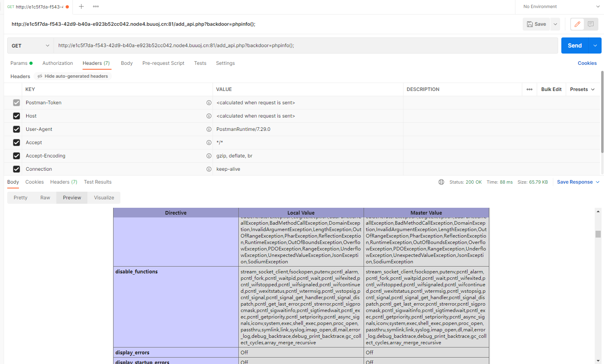This screenshot has width=604, height=364.
Task: Switch response view to Raw
Action: 45,198
